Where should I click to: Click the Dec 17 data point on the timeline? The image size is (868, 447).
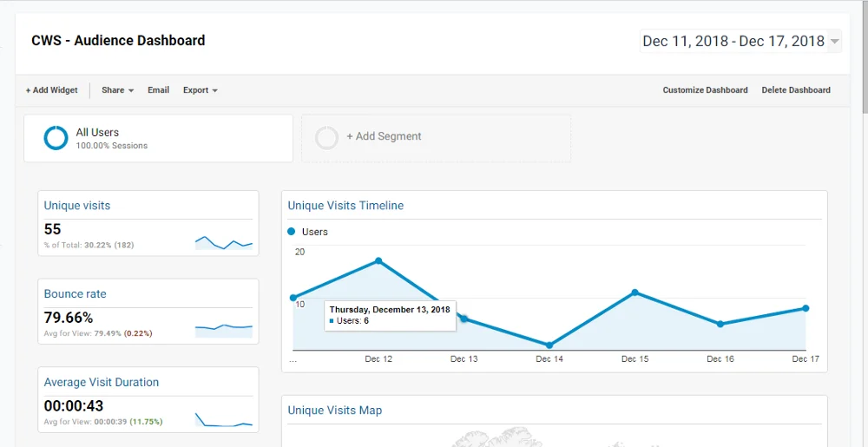806,308
